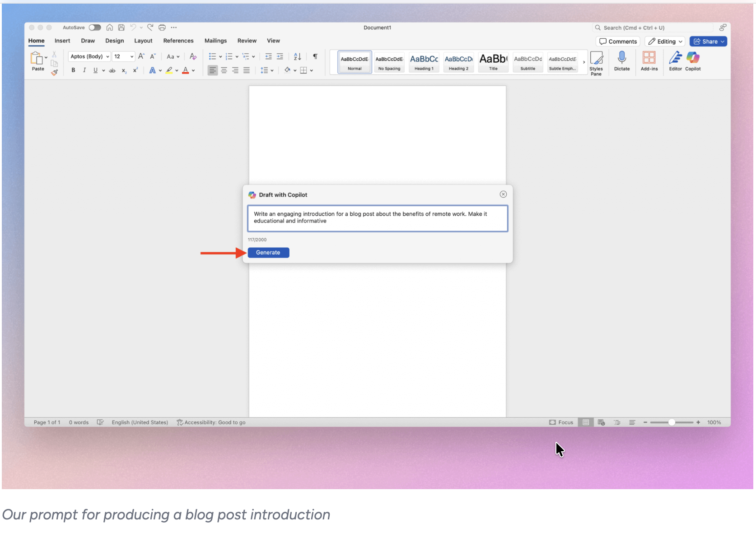The height and width of the screenshot is (537, 756).
Task: Toggle underline formatting
Action: (x=96, y=70)
